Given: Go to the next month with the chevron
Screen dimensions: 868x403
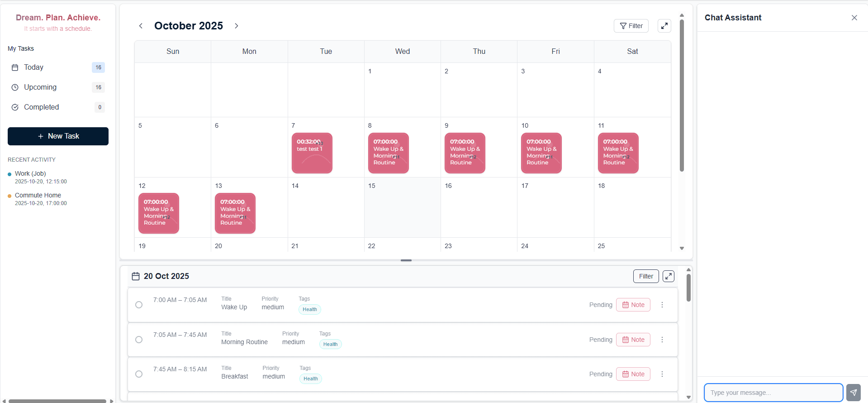Looking at the screenshot, I should coord(236,26).
